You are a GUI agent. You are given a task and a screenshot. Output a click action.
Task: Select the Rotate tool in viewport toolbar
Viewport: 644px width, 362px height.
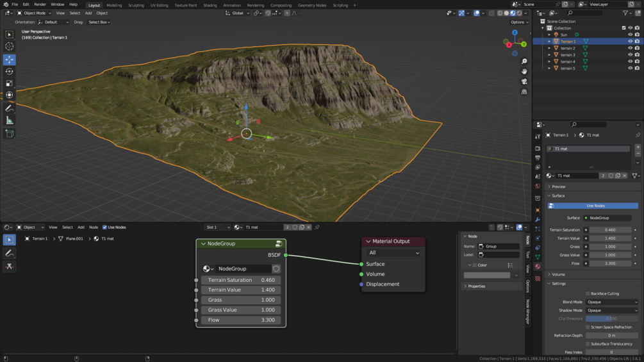point(9,71)
